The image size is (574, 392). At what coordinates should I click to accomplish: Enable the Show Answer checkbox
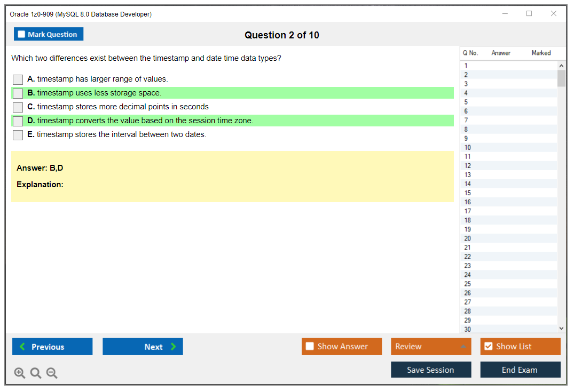click(x=310, y=347)
